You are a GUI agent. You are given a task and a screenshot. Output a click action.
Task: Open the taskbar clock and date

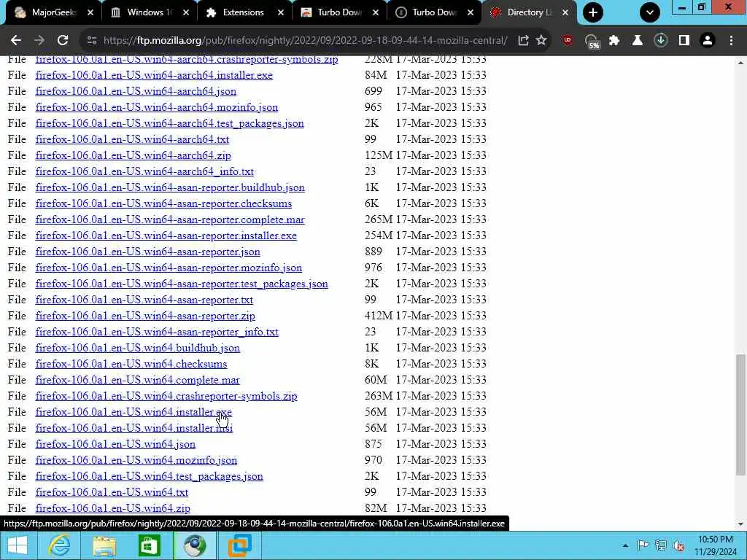coord(716,545)
